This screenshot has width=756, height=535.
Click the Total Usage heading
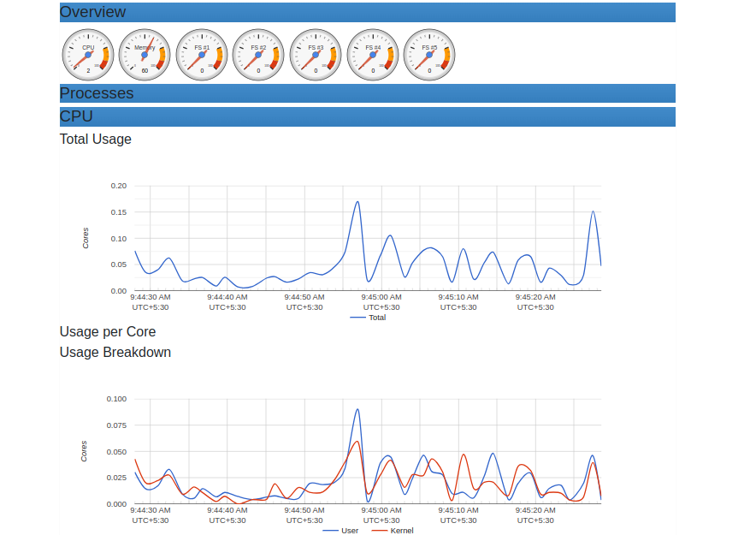[x=96, y=139]
